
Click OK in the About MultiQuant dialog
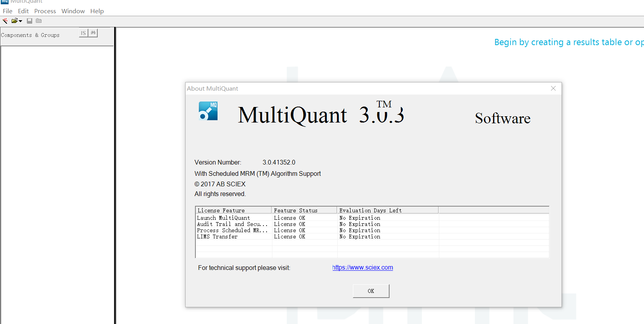click(371, 291)
